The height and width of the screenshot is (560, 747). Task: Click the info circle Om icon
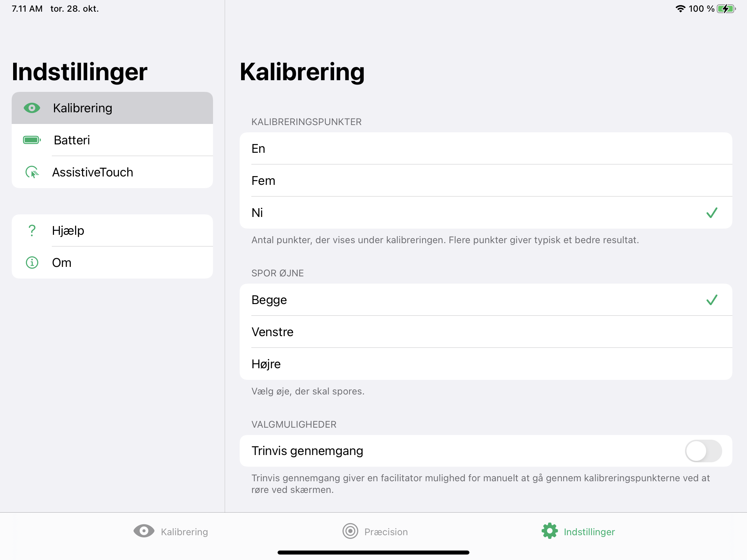tap(32, 262)
